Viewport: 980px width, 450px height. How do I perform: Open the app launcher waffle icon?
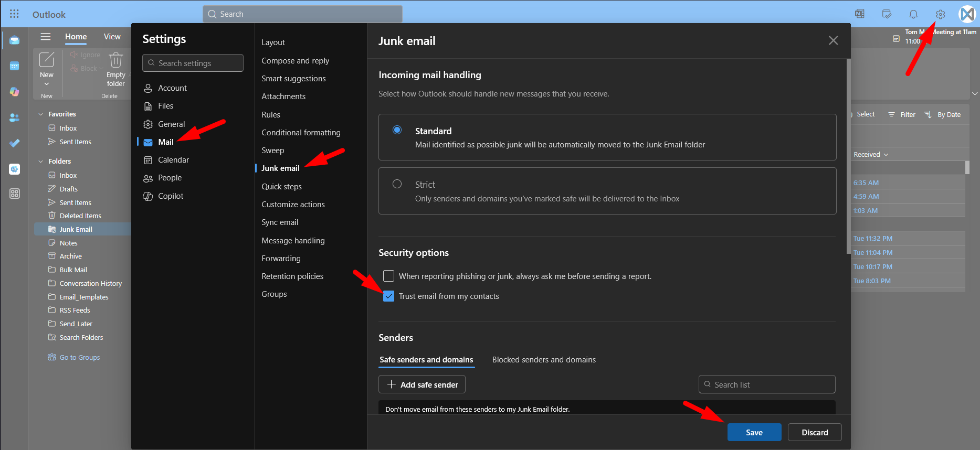tap(14, 14)
